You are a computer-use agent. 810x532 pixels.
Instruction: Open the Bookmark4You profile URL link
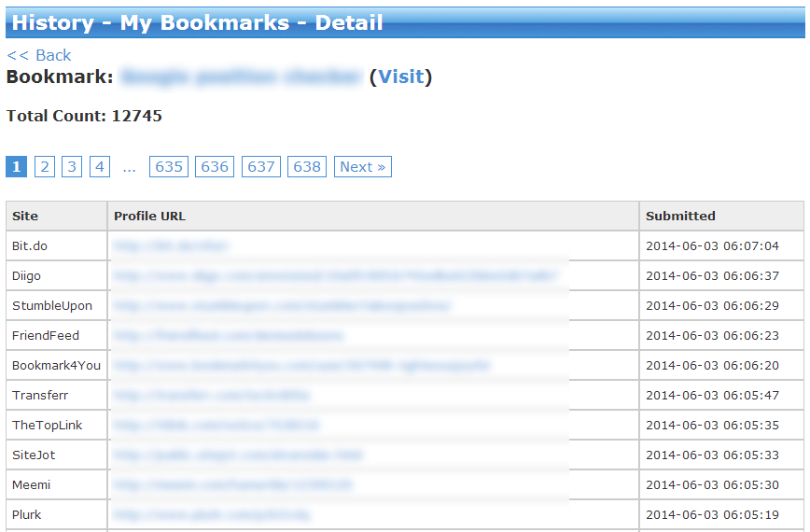coord(301,366)
